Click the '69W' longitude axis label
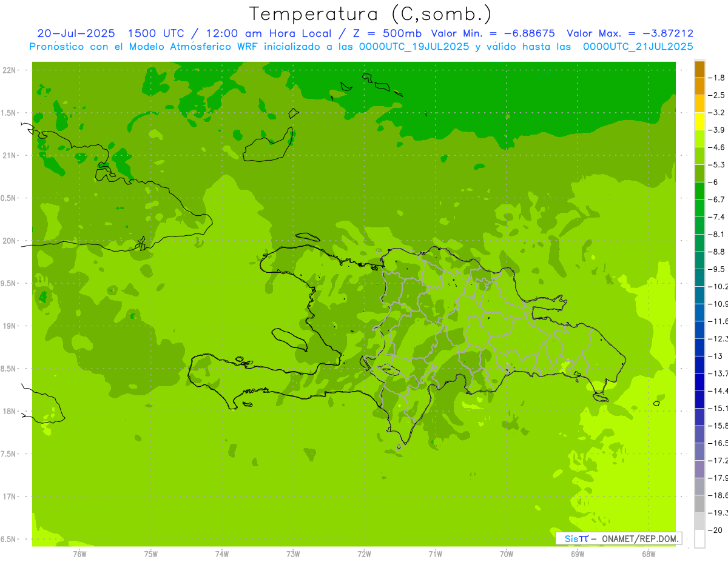 [578, 554]
